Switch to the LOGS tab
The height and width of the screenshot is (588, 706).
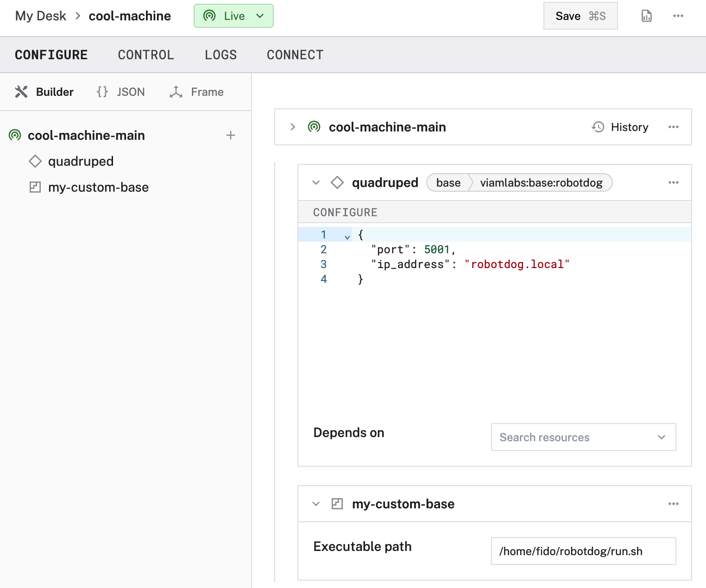click(x=220, y=55)
